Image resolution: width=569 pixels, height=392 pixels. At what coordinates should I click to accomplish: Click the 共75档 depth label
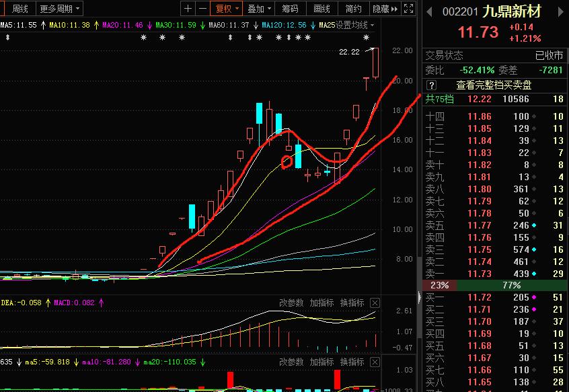point(439,99)
